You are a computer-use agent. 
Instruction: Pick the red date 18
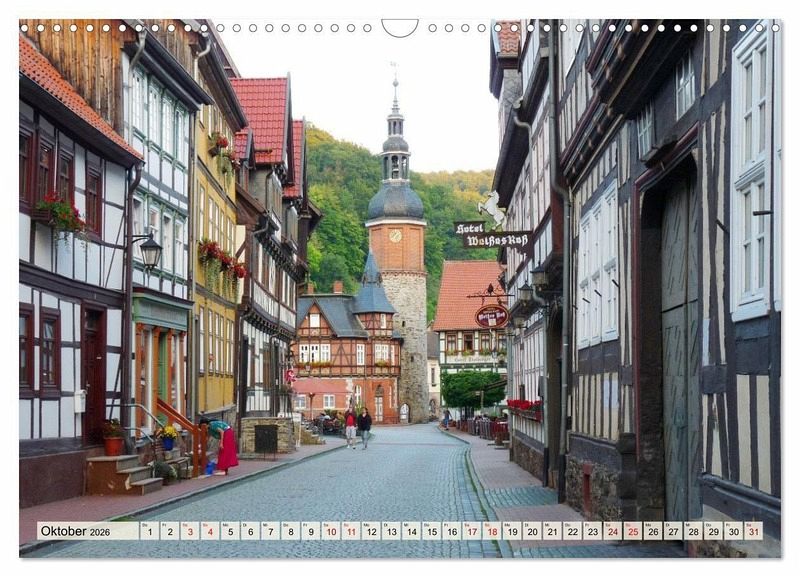coord(492,531)
